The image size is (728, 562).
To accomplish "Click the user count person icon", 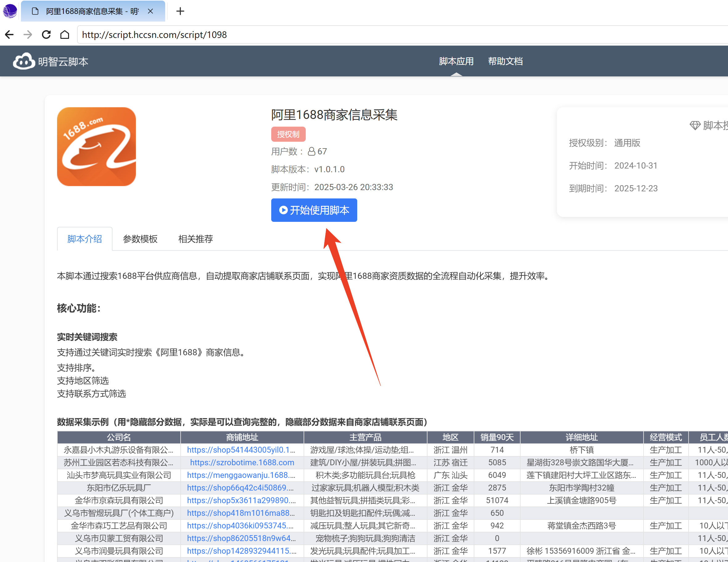I will (x=311, y=152).
